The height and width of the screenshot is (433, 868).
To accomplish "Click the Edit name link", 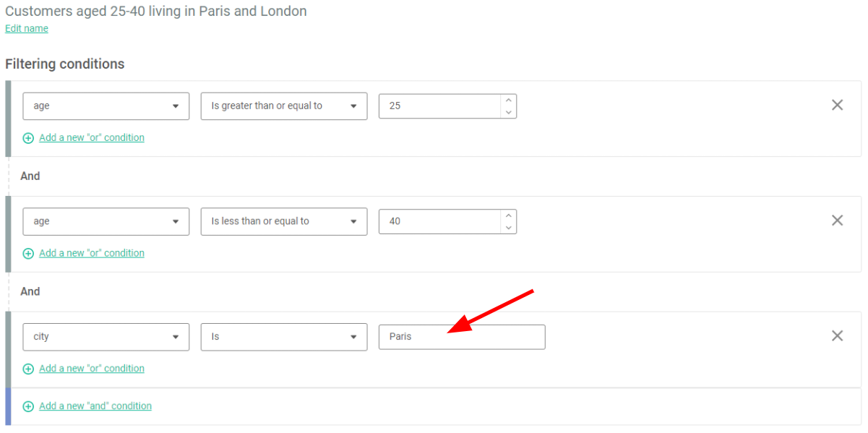I will click(27, 28).
